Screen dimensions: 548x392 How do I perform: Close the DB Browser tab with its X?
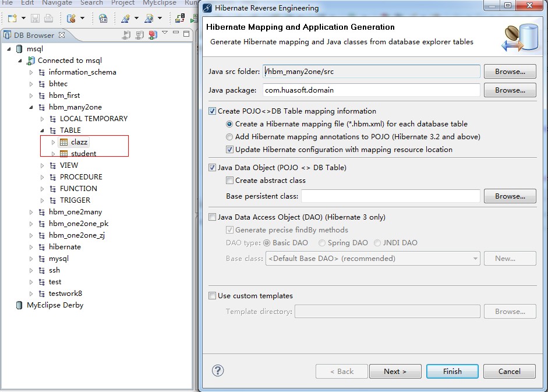point(62,35)
